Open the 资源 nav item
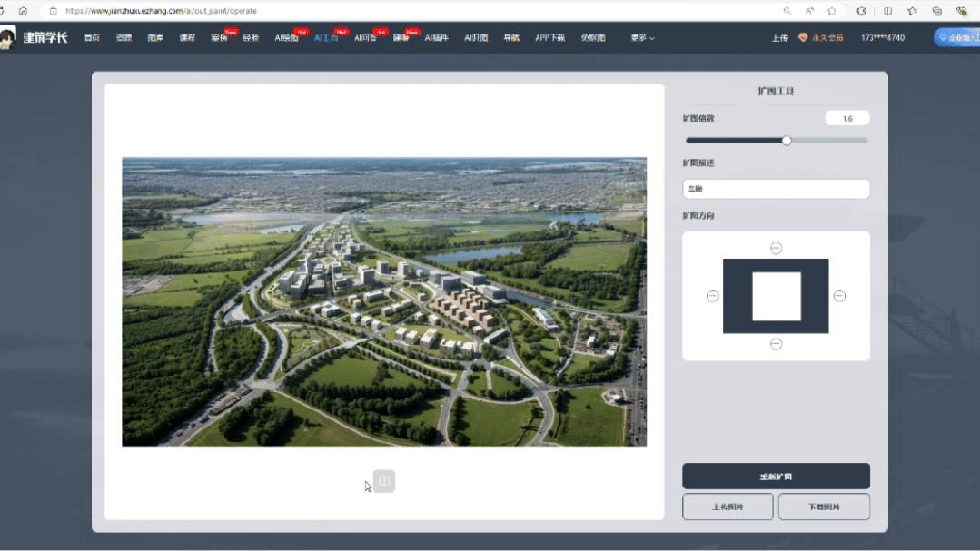 tap(124, 38)
